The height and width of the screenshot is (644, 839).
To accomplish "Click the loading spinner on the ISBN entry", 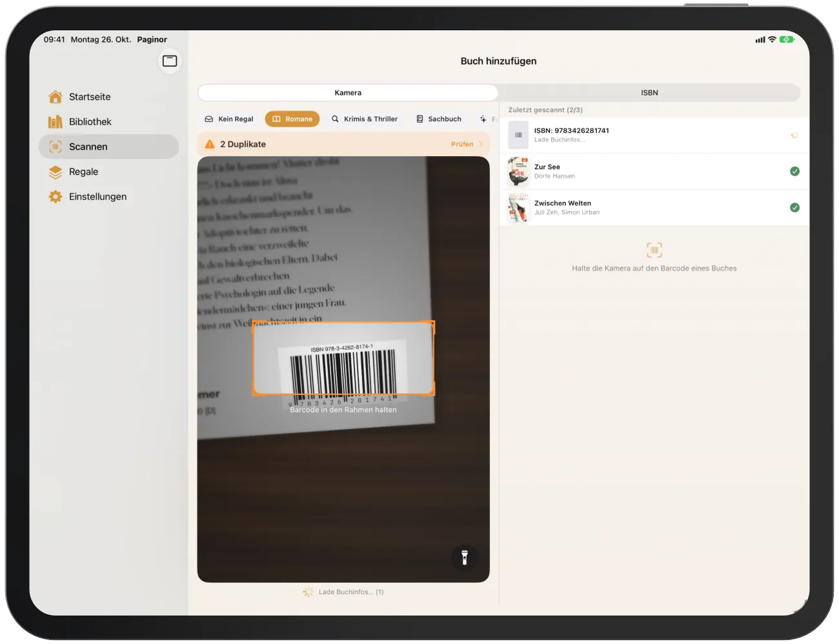I will click(x=794, y=135).
